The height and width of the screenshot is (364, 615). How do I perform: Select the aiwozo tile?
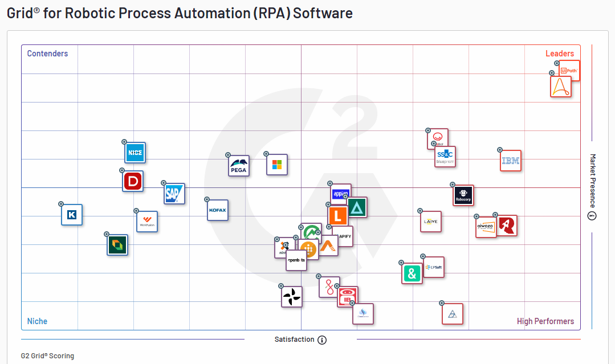tap(486, 227)
